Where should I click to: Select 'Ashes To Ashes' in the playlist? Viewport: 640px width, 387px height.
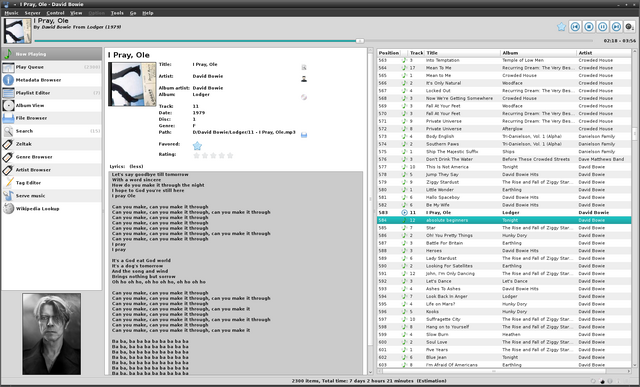point(504,289)
